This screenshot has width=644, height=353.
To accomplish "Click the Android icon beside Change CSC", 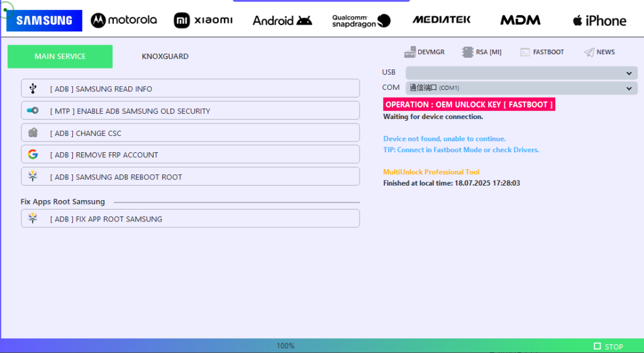I will pyautogui.click(x=33, y=133).
